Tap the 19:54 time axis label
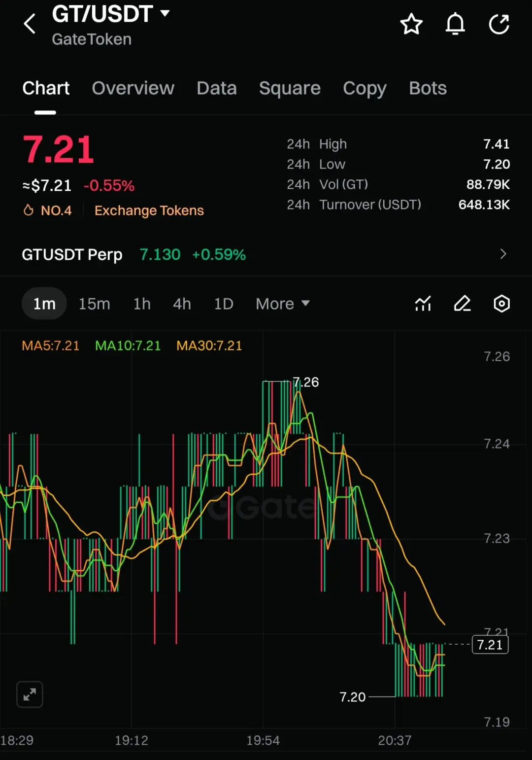This screenshot has width=532, height=760. (x=263, y=740)
